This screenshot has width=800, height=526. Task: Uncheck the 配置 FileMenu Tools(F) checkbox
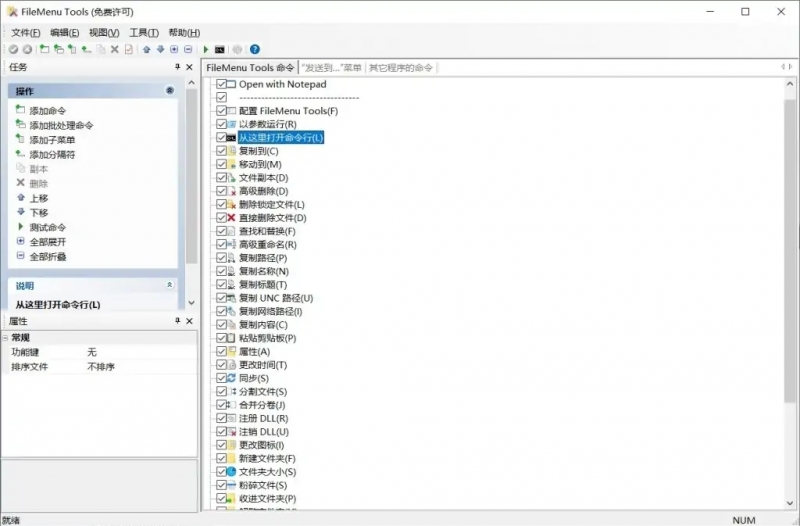coord(221,111)
